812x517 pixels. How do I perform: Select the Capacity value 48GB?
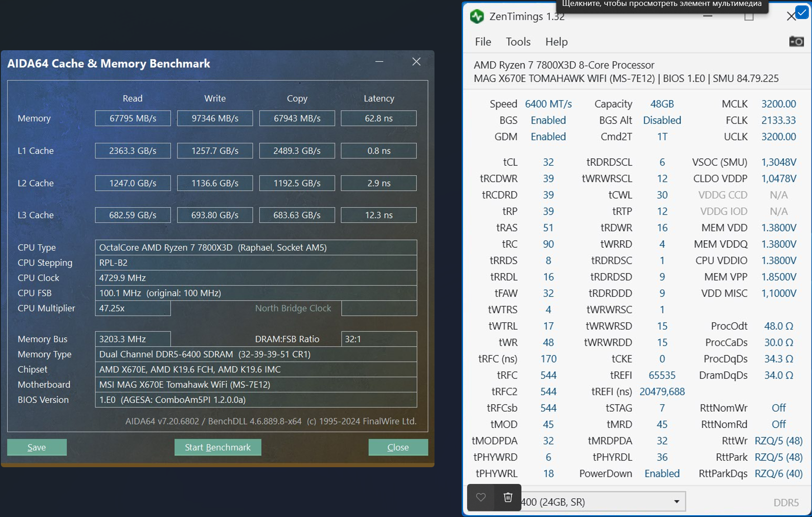point(662,104)
